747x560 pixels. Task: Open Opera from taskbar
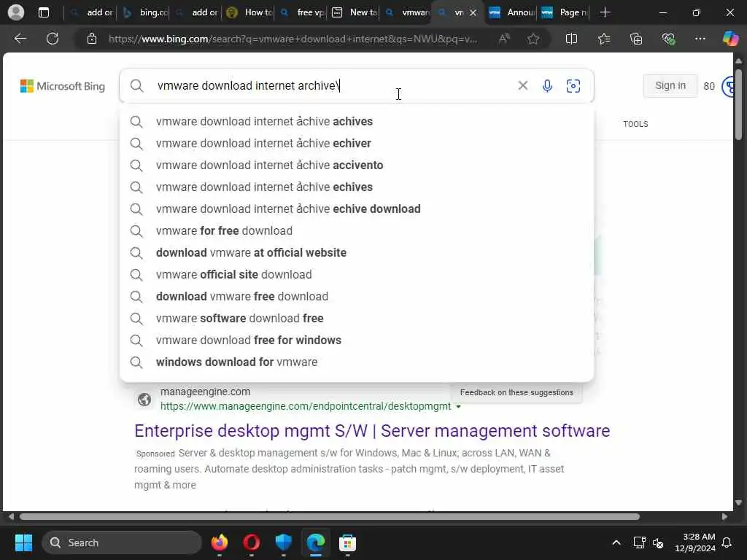[x=252, y=542]
